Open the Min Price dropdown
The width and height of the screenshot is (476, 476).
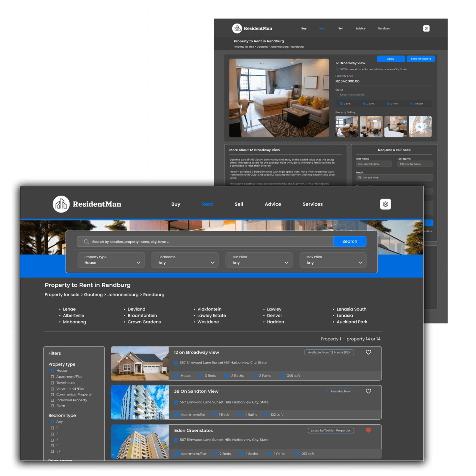(259, 260)
